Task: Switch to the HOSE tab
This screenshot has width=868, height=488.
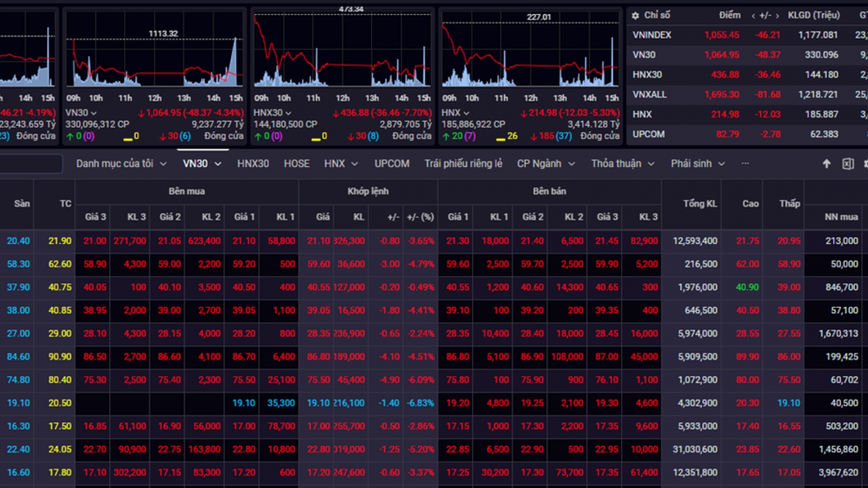Action: point(297,164)
